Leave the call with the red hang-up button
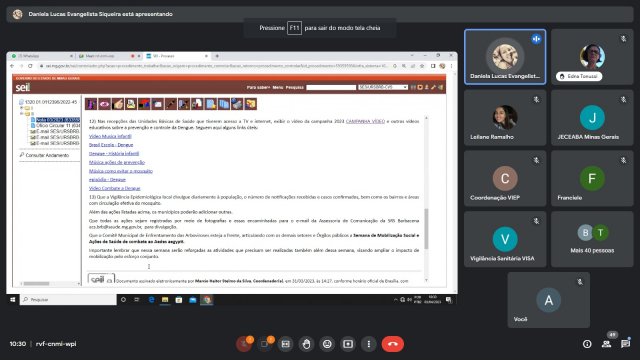This screenshot has height=360, width=640. click(393, 344)
